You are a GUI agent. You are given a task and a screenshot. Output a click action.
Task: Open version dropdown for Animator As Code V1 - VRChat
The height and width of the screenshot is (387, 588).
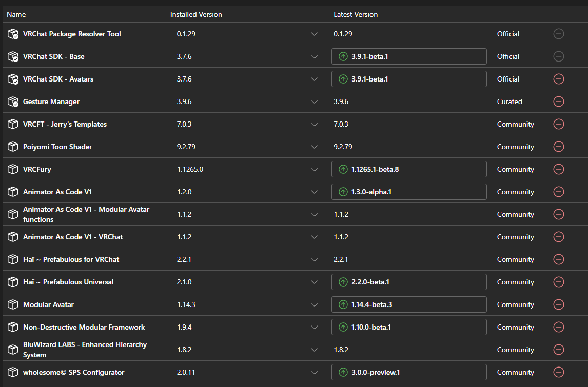tap(314, 237)
